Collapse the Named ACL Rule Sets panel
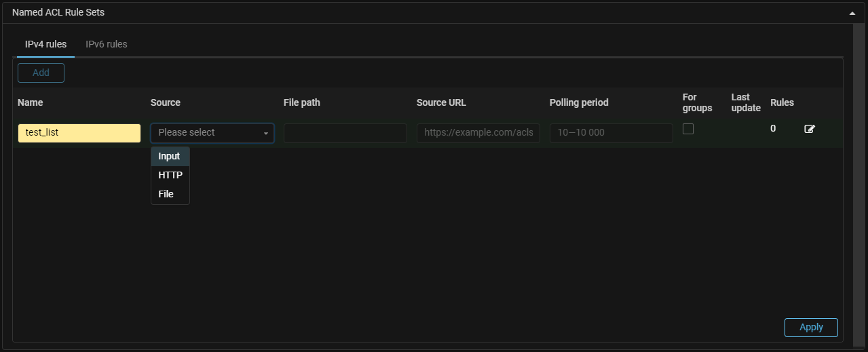The width and height of the screenshot is (868, 352). click(851, 13)
